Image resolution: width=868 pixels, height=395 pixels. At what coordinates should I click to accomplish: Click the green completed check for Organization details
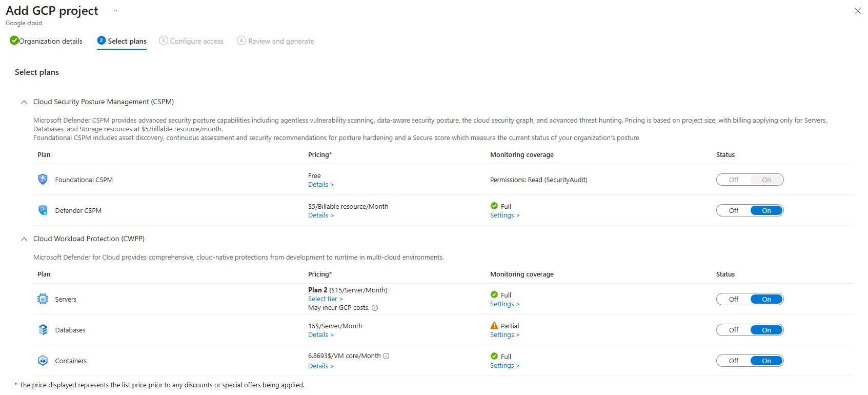(14, 41)
